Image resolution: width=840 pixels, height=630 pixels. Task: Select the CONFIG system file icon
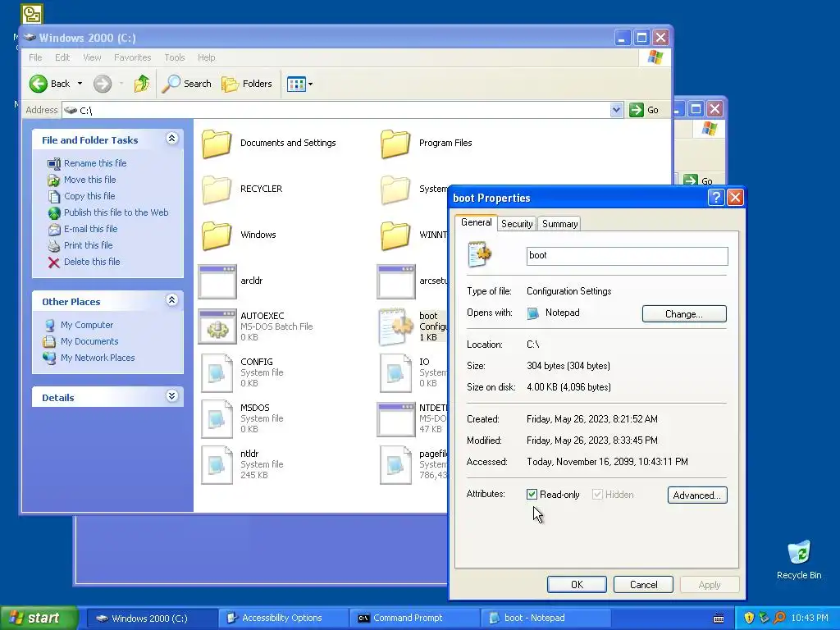pos(217,373)
